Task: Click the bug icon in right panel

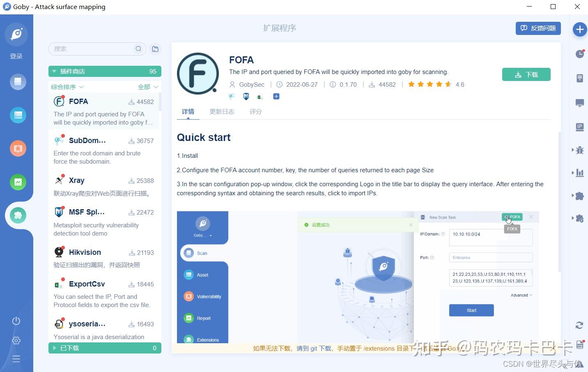Action: pos(580,150)
